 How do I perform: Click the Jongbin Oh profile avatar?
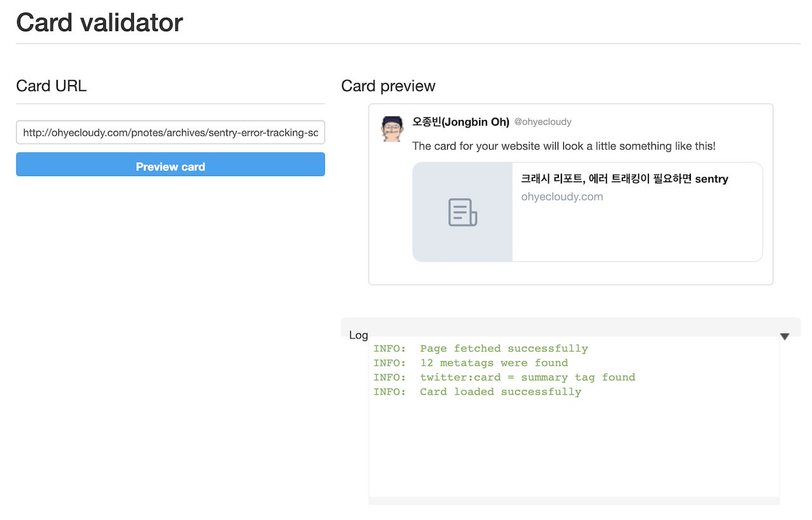(x=392, y=128)
